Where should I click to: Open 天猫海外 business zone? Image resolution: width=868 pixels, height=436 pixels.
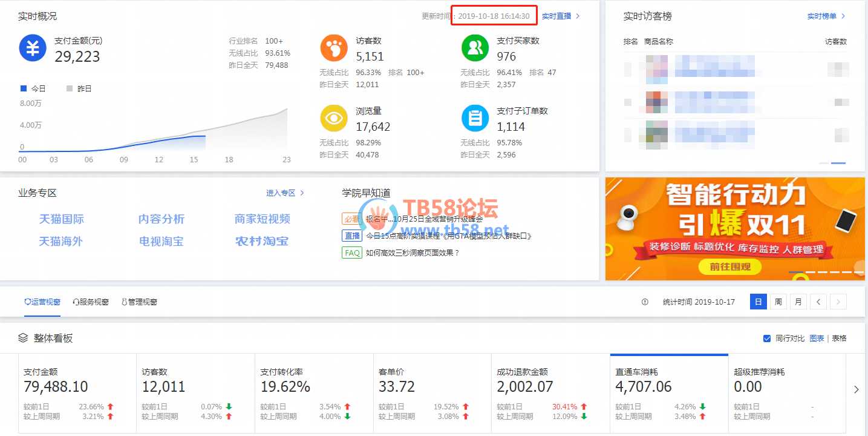click(x=61, y=241)
